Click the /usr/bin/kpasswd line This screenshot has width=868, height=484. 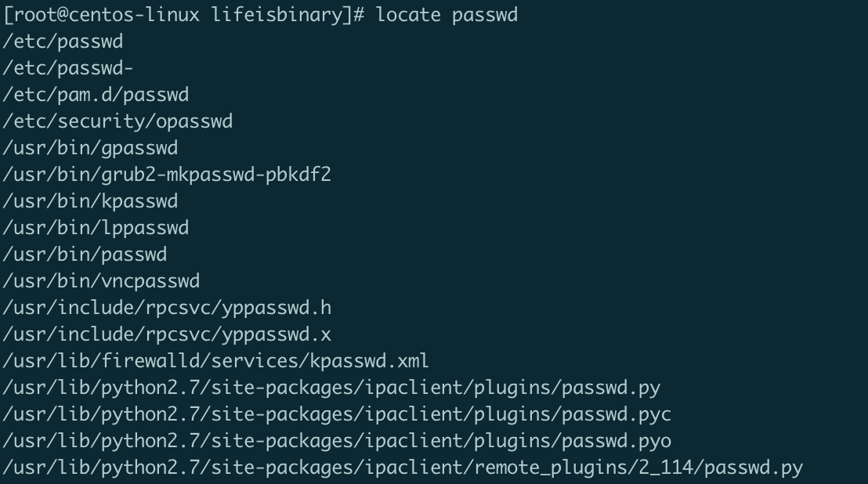point(90,201)
